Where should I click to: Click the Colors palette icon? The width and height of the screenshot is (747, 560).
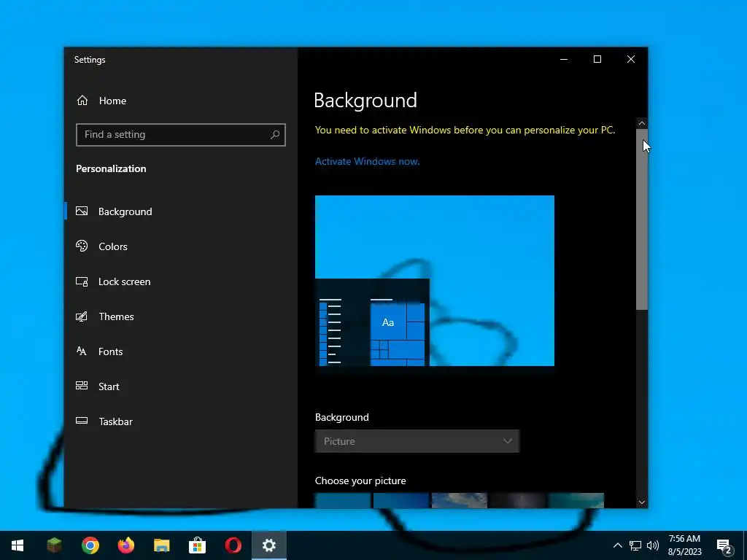click(82, 246)
